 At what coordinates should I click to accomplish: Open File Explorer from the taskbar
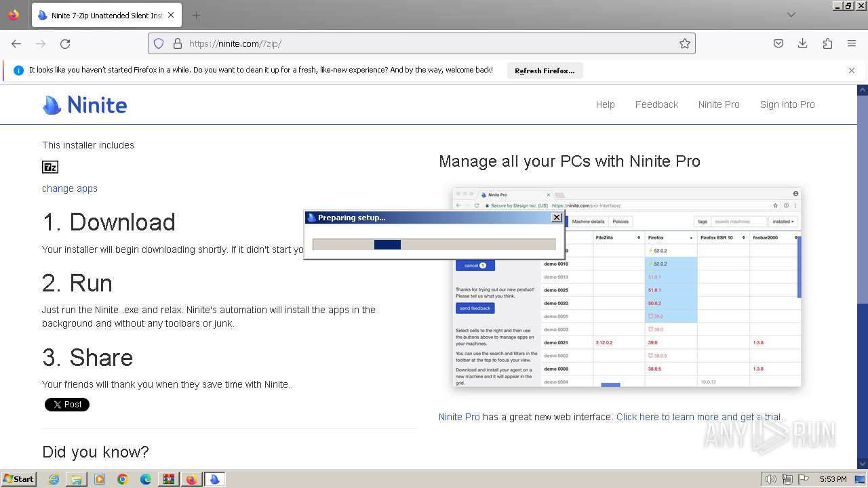(x=77, y=479)
